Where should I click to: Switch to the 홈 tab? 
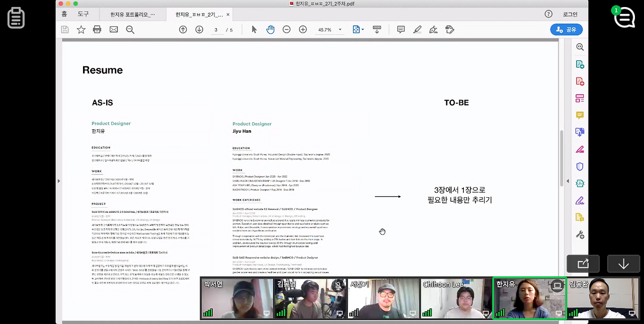[x=64, y=14]
